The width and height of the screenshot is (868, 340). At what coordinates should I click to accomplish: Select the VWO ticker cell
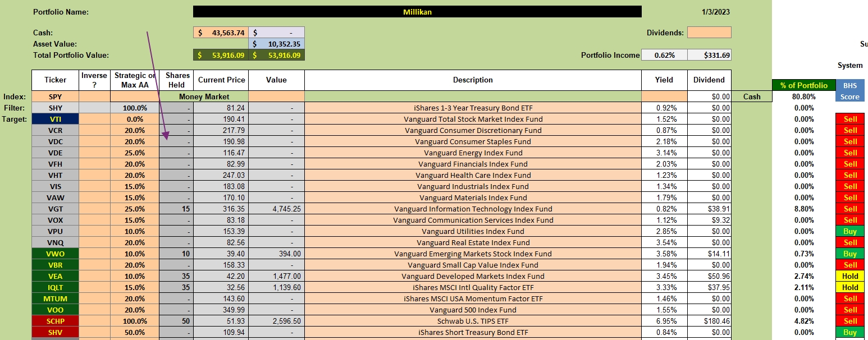tap(56, 254)
